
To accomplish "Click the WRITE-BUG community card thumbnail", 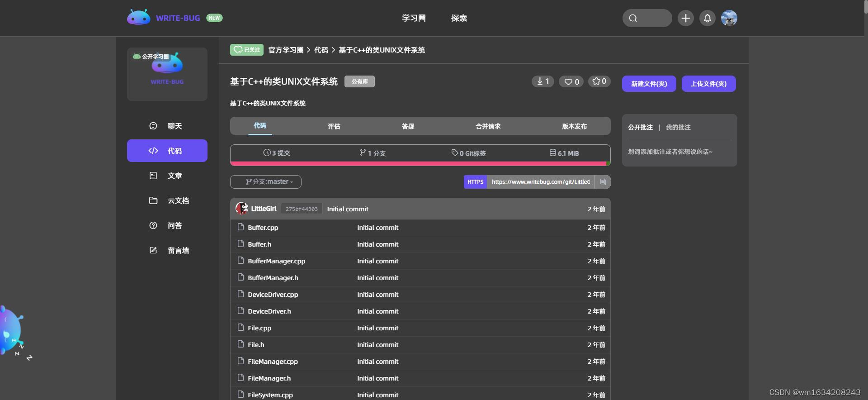I will (167, 74).
